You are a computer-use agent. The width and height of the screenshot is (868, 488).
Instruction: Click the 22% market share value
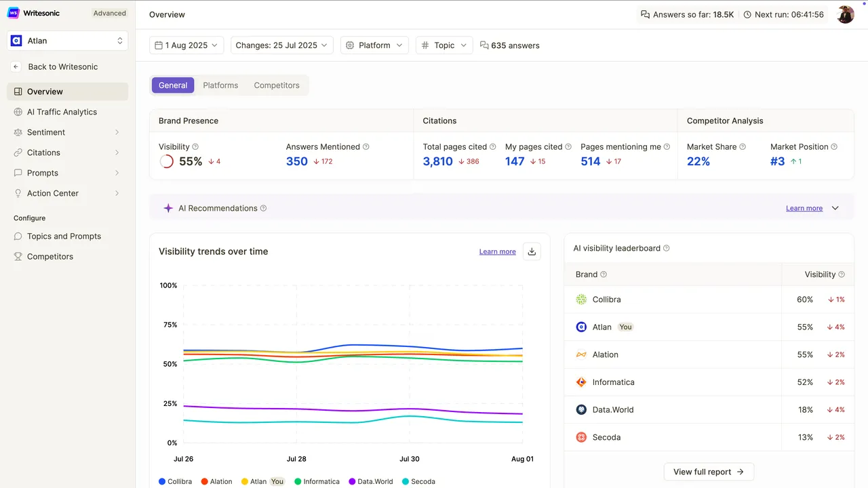coord(698,161)
